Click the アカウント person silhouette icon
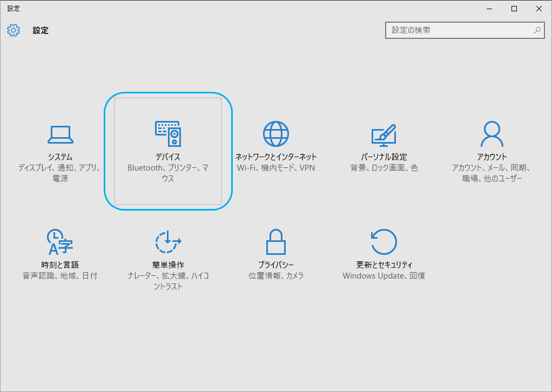This screenshot has width=552, height=392. click(x=492, y=134)
